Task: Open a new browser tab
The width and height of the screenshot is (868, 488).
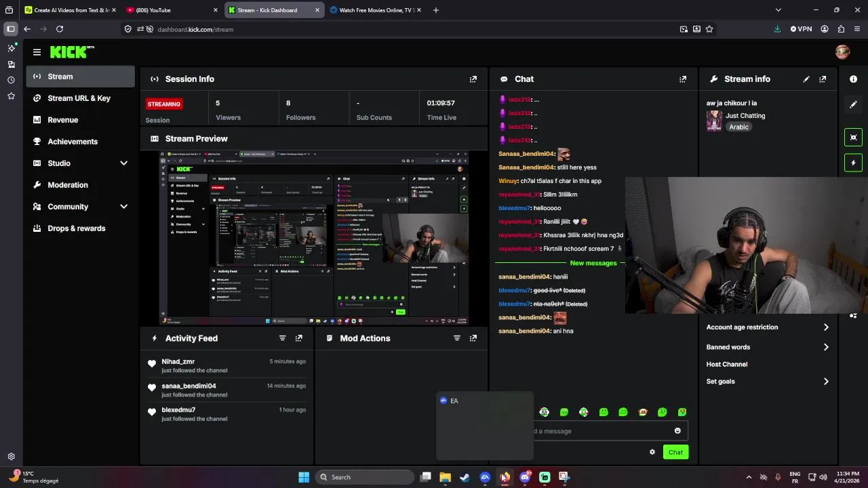Action: pyautogui.click(x=436, y=10)
